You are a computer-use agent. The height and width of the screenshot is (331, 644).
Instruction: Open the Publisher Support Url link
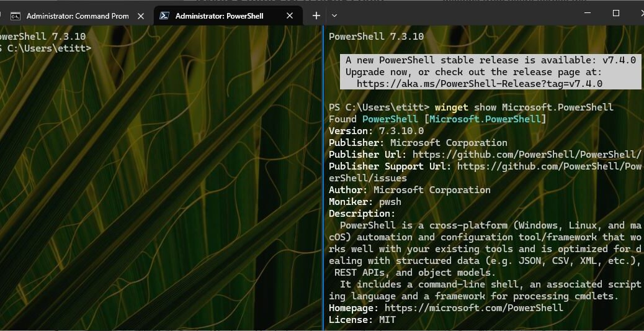click(485, 172)
